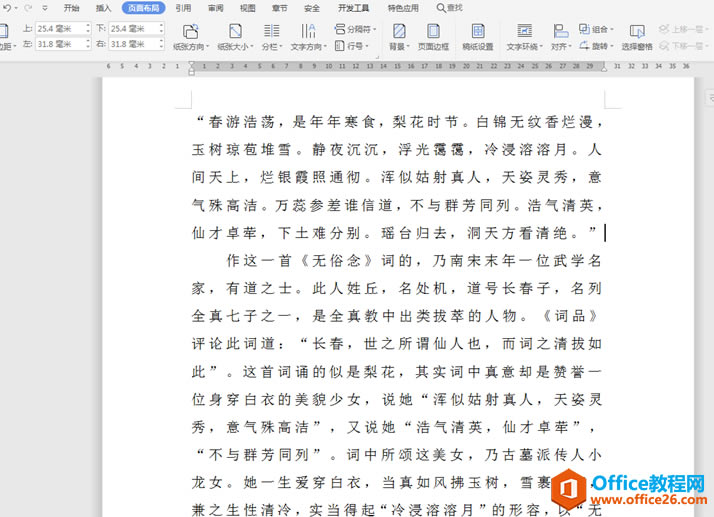This screenshot has width=714, height=517.
Task: Expand the 纸张方向 dropdown label
Action: tap(191, 46)
